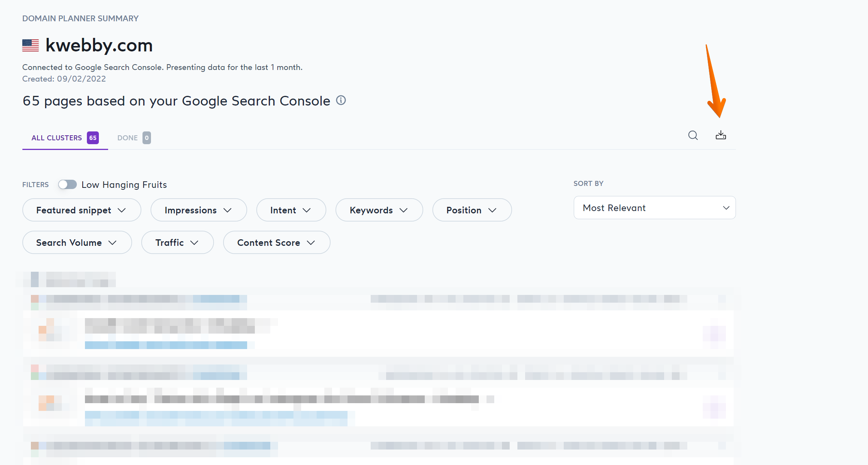Switch to the Done tab

(x=134, y=138)
